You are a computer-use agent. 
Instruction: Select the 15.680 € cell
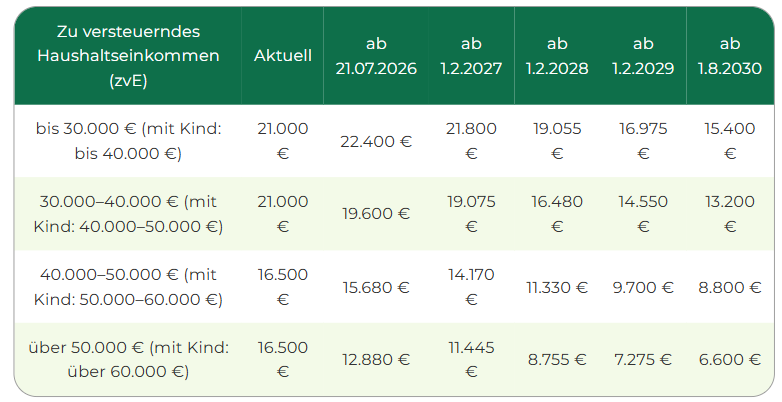(376, 287)
